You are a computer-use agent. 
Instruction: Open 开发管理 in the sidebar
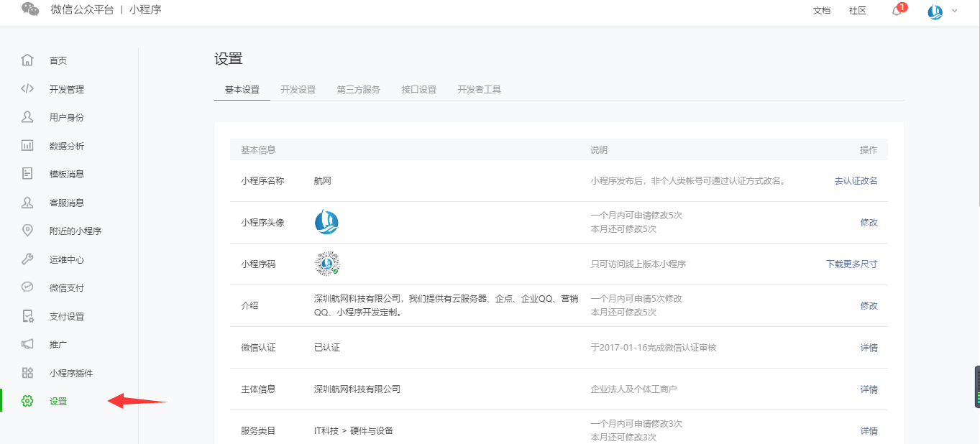coord(67,89)
